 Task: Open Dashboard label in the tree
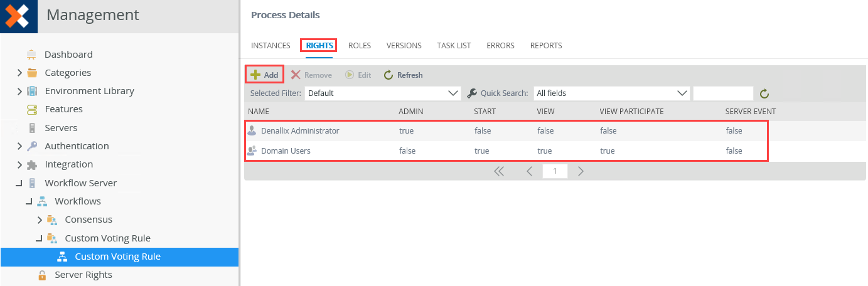point(68,55)
